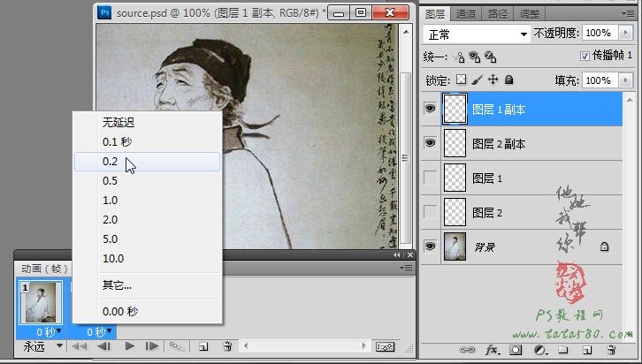Hide the 图层 1 副本 layer

click(430, 109)
